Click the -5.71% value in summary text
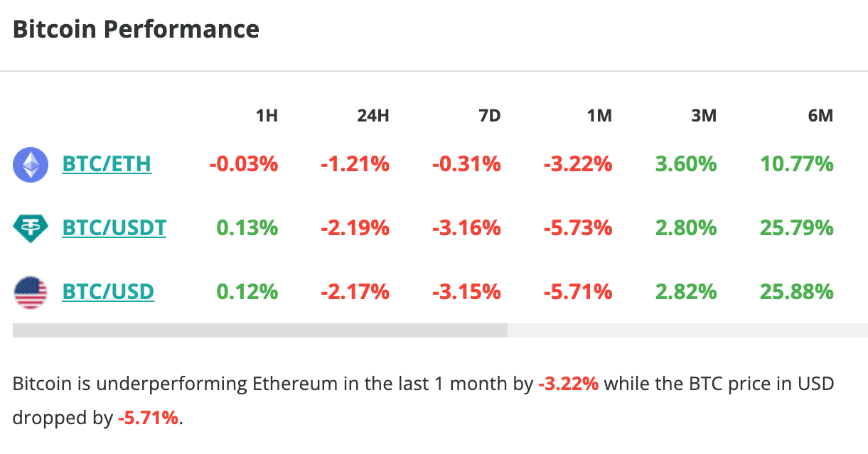868x454 pixels. point(151,418)
